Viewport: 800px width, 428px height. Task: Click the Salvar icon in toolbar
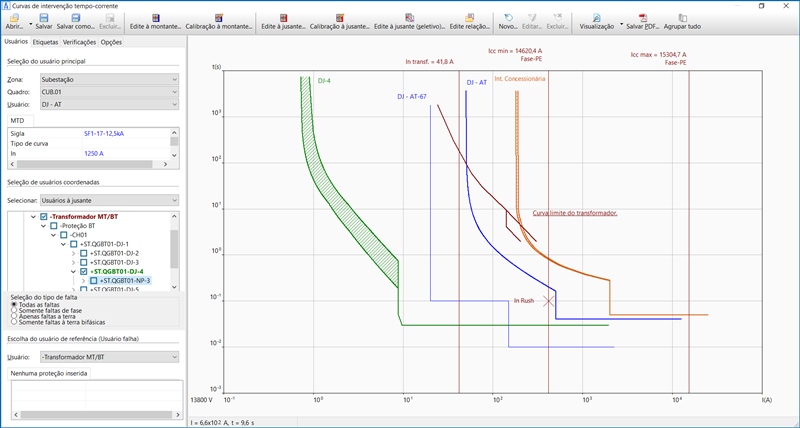tap(44, 18)
